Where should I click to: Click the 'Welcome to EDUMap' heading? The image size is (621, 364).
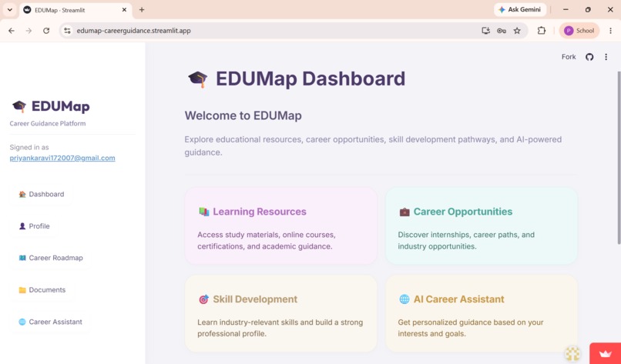coord(243,115)
